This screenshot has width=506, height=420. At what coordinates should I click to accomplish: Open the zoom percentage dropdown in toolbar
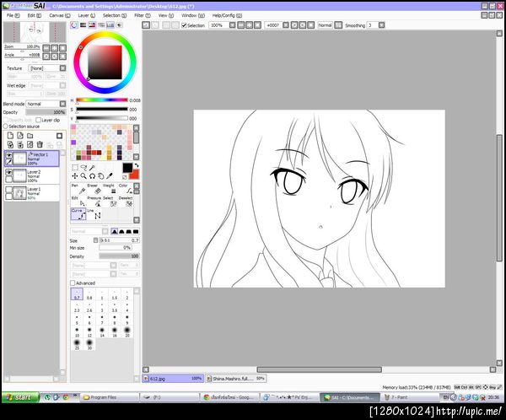[233, 24]
